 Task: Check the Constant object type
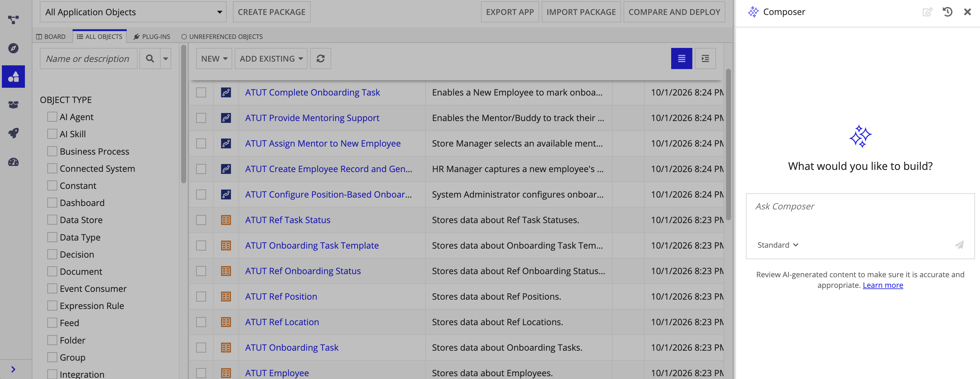[x=52, y=185]
